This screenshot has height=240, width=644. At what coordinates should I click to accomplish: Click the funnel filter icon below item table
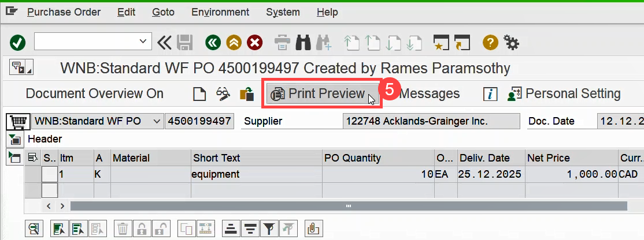pos(268,228)
